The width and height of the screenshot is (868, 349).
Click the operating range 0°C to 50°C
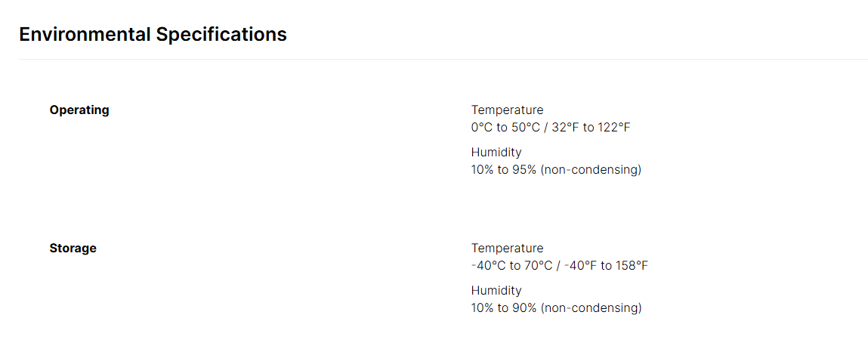505,128
